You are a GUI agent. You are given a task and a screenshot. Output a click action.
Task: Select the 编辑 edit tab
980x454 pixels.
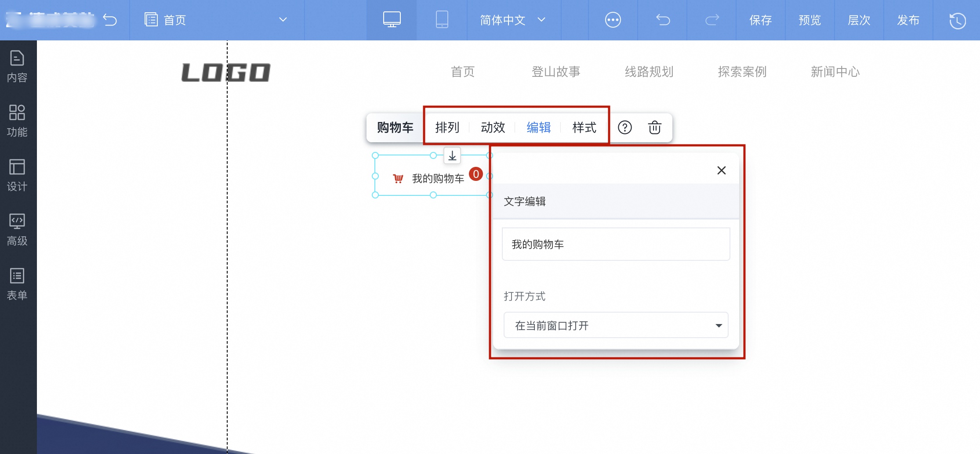(x=539, y=127)
